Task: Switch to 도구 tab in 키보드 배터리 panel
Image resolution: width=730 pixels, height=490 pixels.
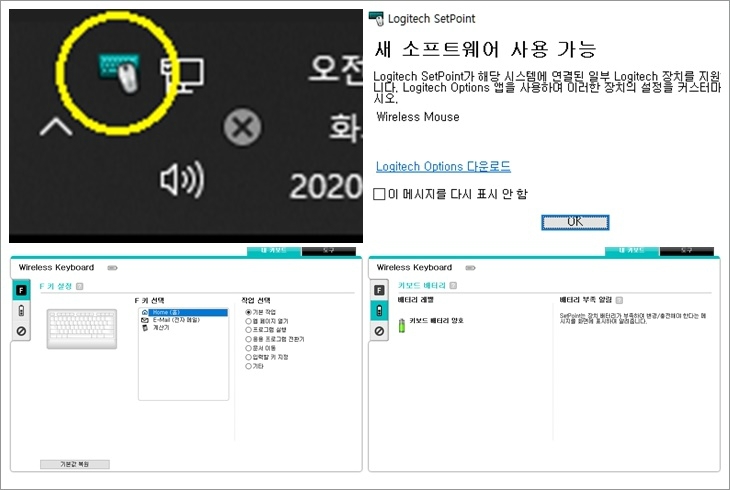Action: pyautogui.click(x=687, y=251)
